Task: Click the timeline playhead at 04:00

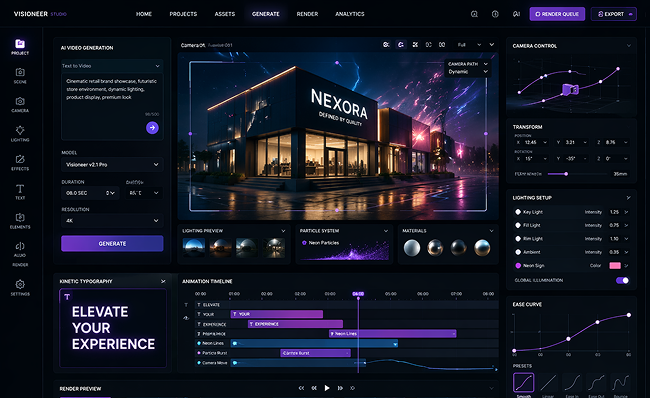Action: 358,294
